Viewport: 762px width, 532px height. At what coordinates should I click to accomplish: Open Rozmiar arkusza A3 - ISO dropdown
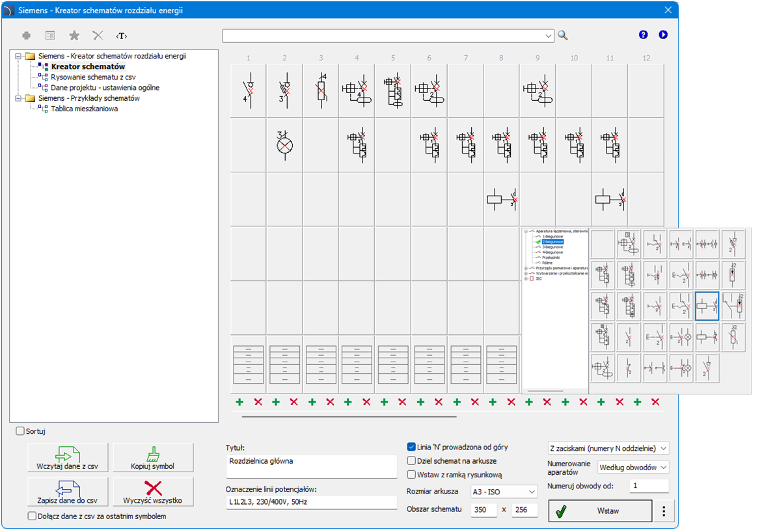tap(504, 491)
